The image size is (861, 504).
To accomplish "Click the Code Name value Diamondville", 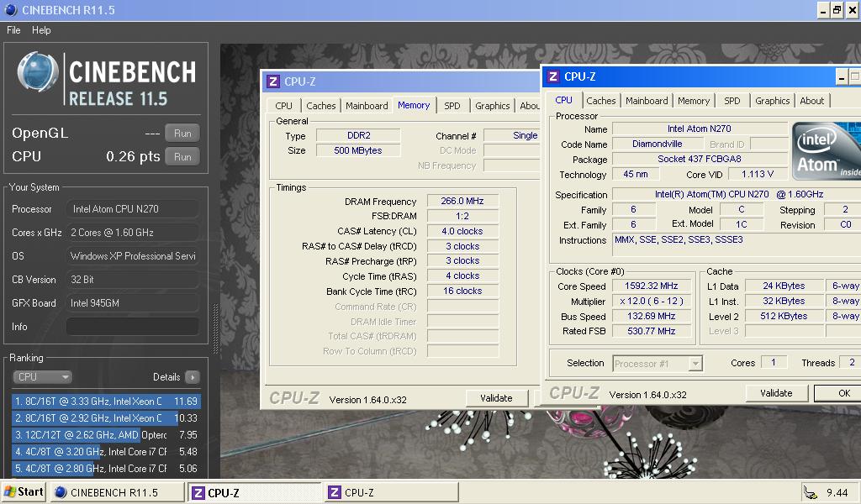I will tap(658, 144).
